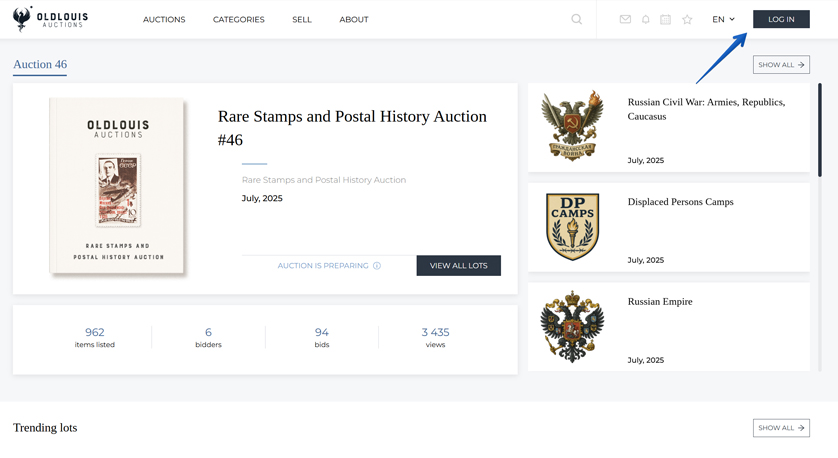This screenshot has width=838, height=458.
Task: Open Russian Civil War eagle emblem
Action: pos(572,125)
